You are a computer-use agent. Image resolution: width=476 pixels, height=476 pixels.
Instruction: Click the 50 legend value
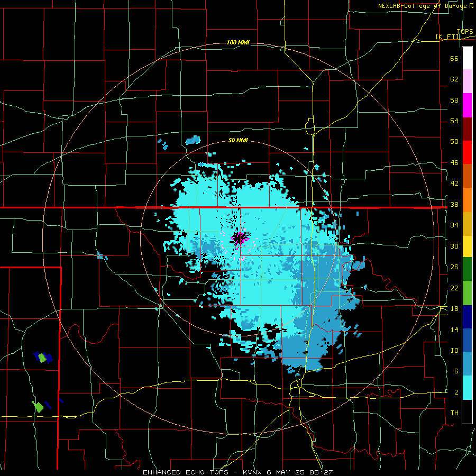click(454, 141)
